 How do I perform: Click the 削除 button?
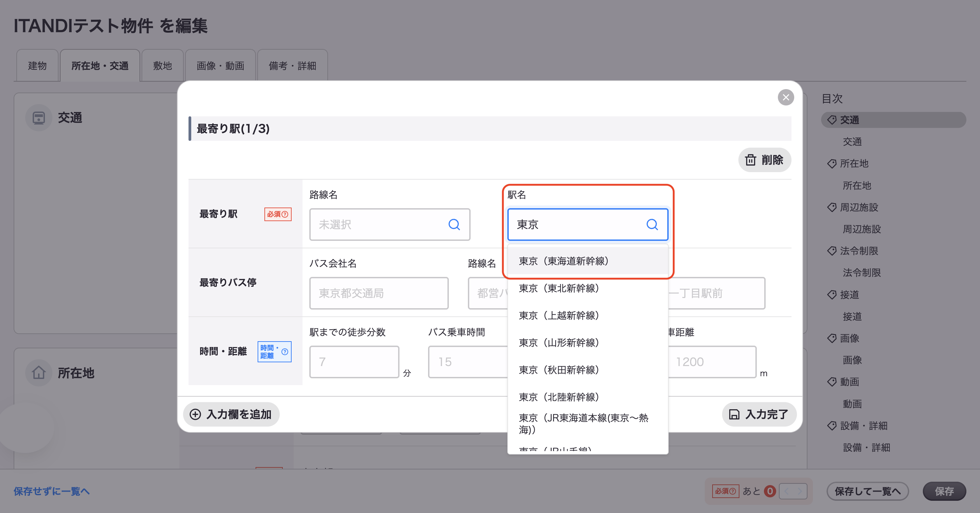(765, 160)
